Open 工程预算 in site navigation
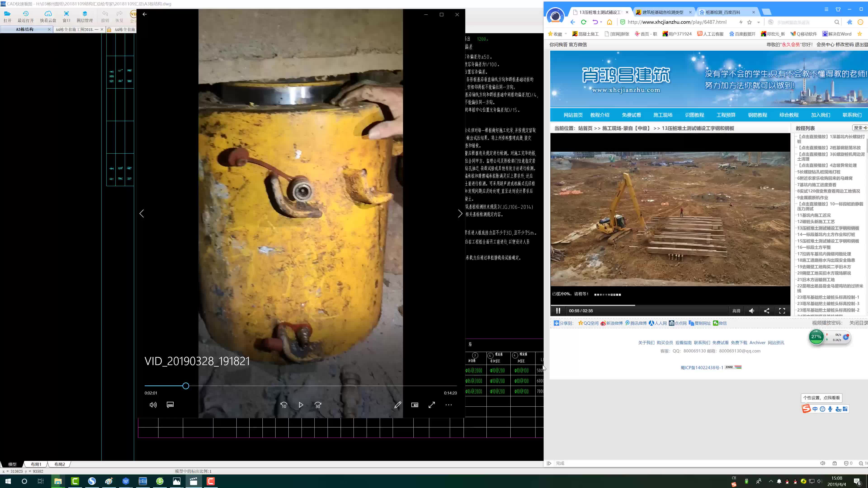 click(x=726, y=115)
